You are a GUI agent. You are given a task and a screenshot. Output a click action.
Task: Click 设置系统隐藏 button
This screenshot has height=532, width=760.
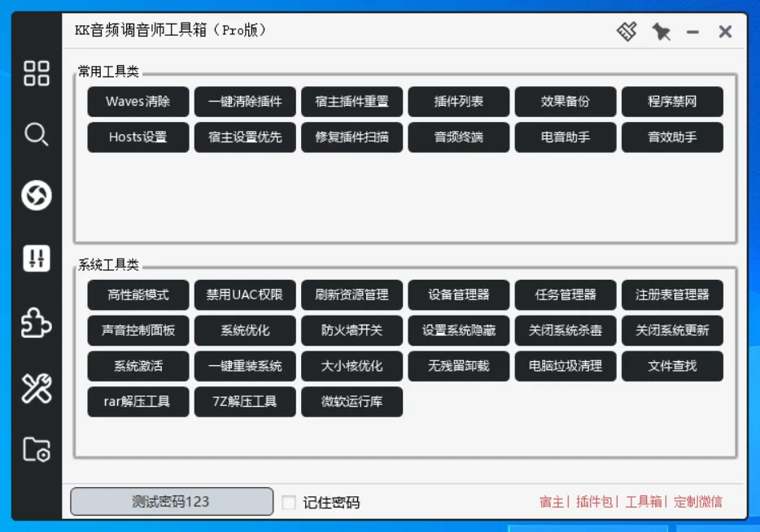pyautogui.click(x=458, y=330)
